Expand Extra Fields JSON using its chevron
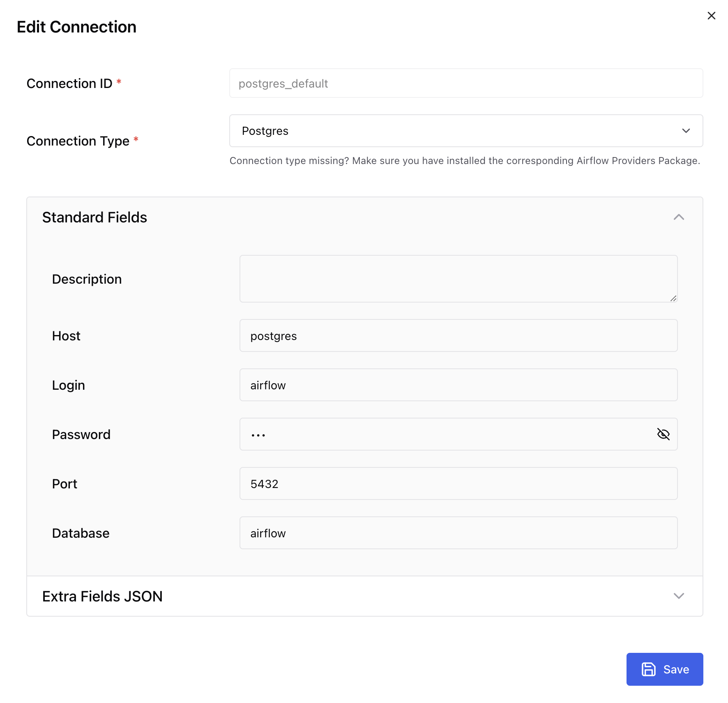The image size is (728, 703). 679,596
